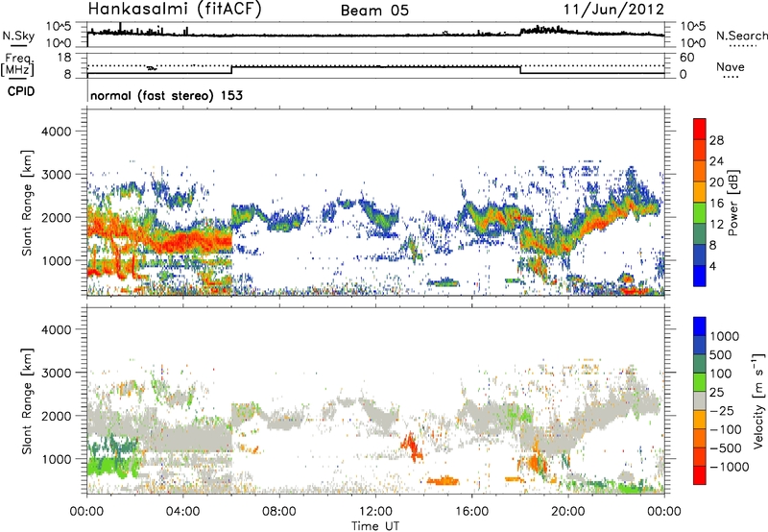The height and width of the screenshot is (532, 768).
Task: Click the 20:00 time tick label
Action: coord(568,512)
